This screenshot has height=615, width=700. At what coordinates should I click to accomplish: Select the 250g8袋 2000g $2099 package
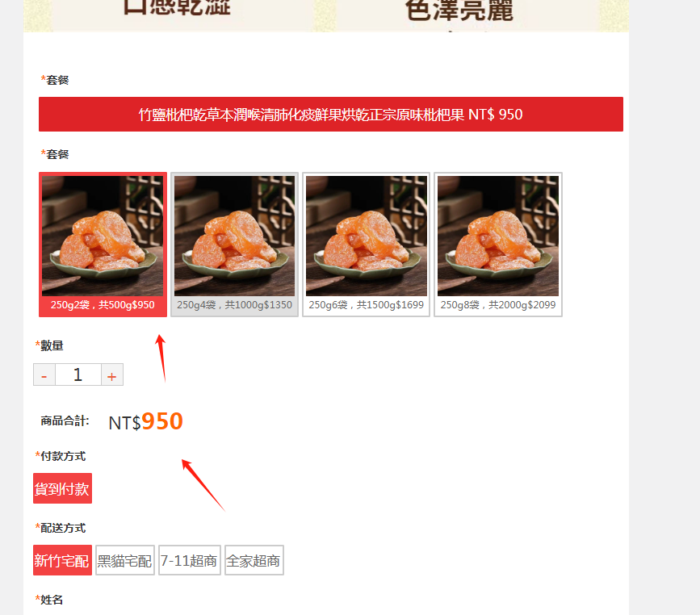point(498,245)
